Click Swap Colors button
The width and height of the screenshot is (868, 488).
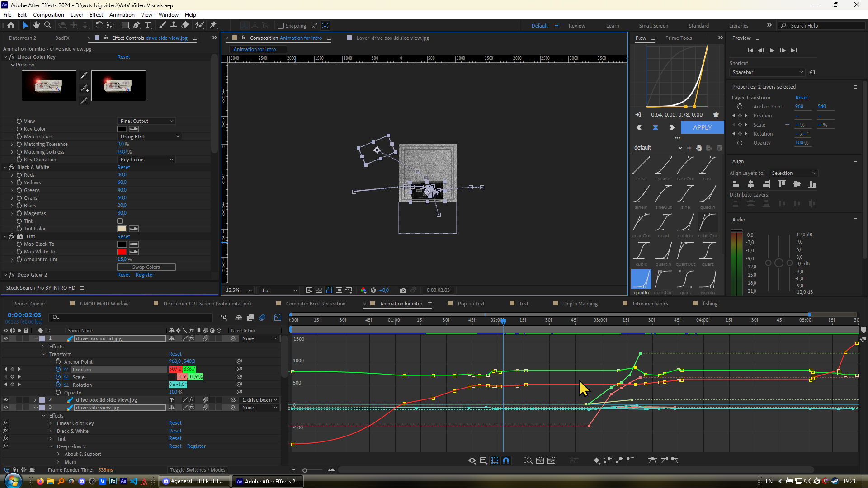(146, 267)
